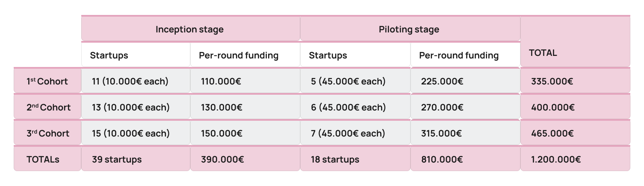Viewport: 644px width, 186px height.
Task: Select the 810.000€ totals cell
Action: point(465,159)
